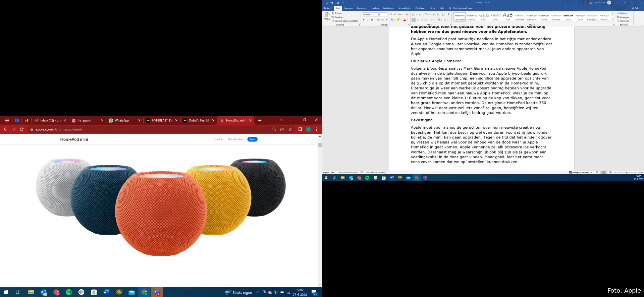Open the Invoegen ribbon tab
This screenshot has height=297, width=644.
pyautogui.click(x=348, y=8)
